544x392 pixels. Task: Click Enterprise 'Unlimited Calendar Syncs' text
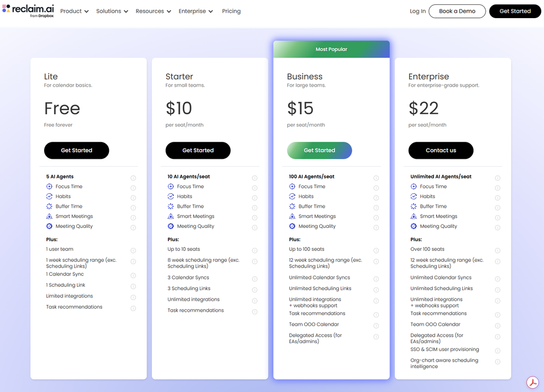point(441,277)
